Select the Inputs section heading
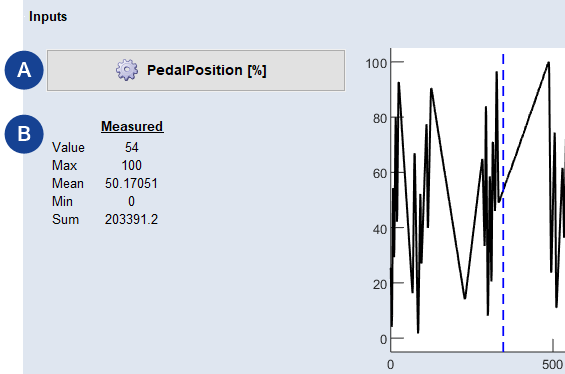Screen dimensions: 565x374 tap(48, 17)
